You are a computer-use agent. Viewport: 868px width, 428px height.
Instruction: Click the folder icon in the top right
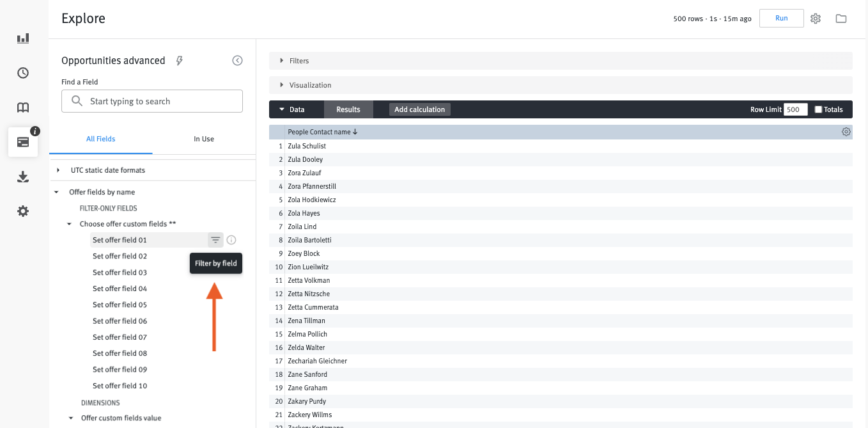[x=841, y=18]
